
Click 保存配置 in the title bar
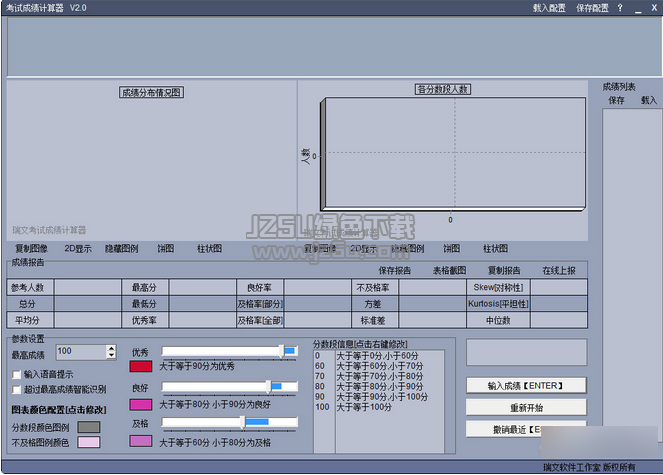click(592, 8)
